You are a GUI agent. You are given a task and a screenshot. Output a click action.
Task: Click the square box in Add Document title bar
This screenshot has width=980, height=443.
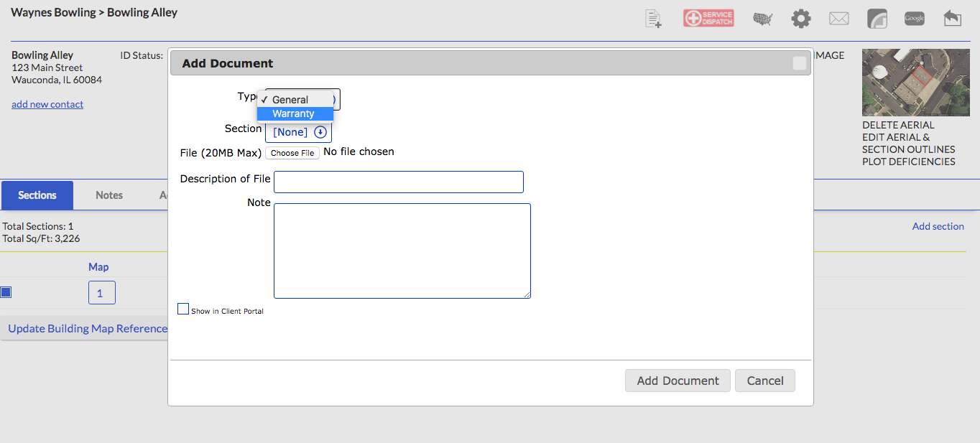[799, 63]
